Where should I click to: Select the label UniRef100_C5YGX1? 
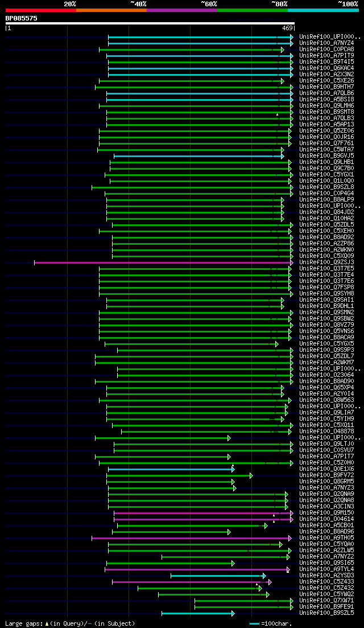(327, 175)
